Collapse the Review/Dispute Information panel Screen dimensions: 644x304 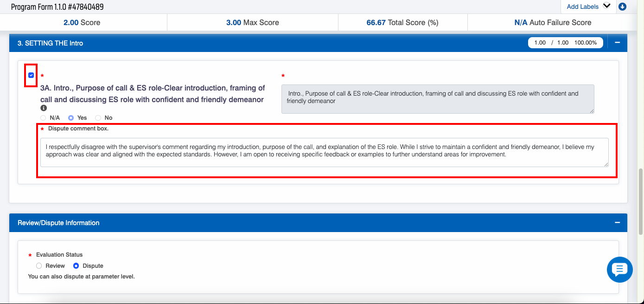coord(617,223)
